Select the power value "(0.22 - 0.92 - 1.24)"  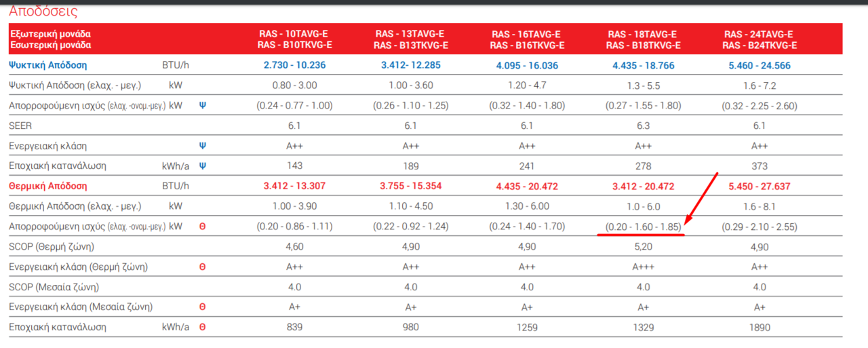[x=411, y=226]
